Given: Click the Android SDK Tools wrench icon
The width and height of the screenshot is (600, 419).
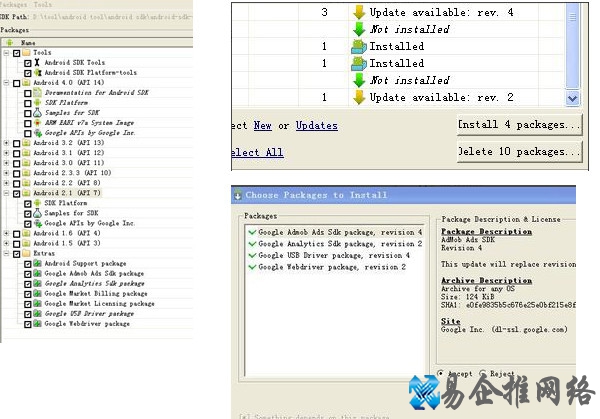Looking at the screenshot, I should coord(37,62).
